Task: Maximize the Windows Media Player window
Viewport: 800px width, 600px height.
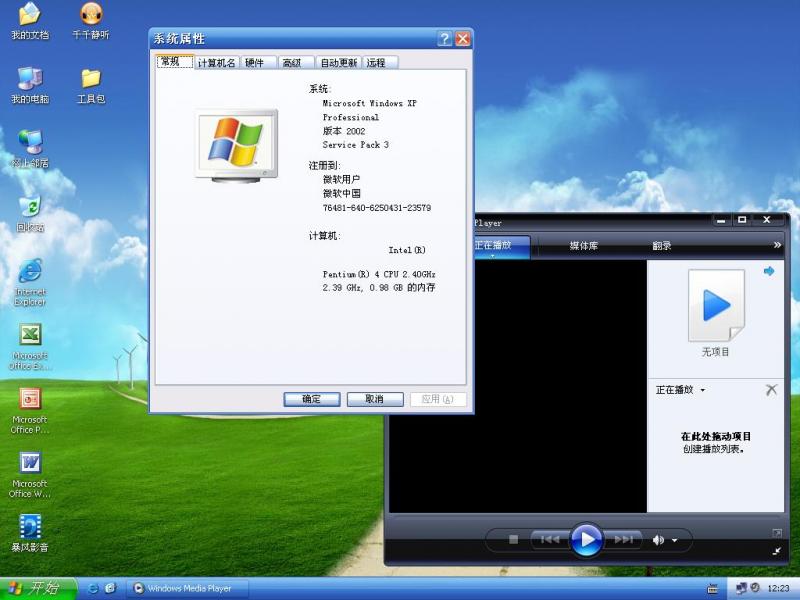Action: [742, 220]
